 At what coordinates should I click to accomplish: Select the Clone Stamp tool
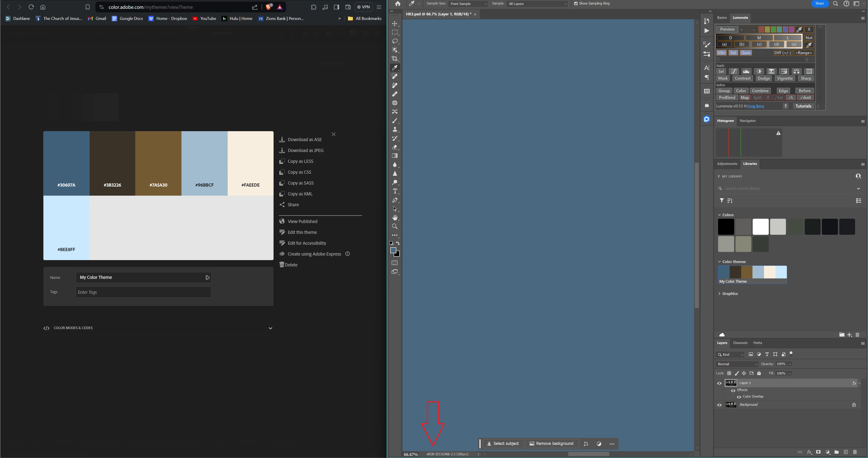pyautogui.click(x=395, y=129)
